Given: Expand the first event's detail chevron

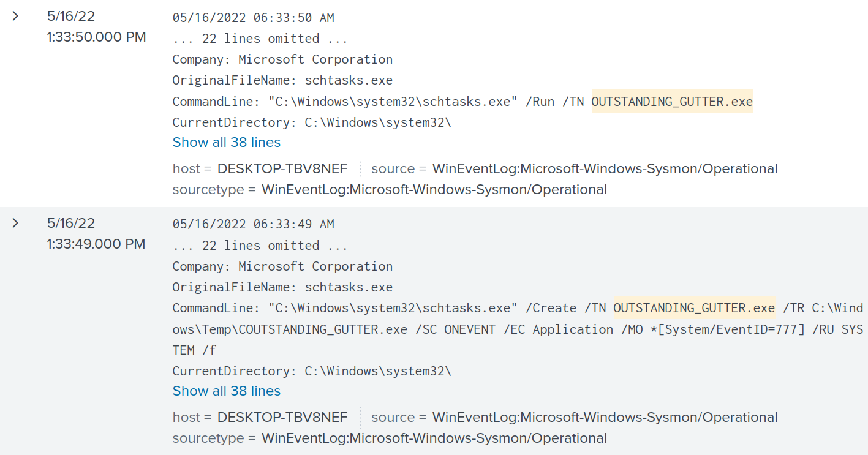Looking at the screenshot, I should (x=15, y=17).
